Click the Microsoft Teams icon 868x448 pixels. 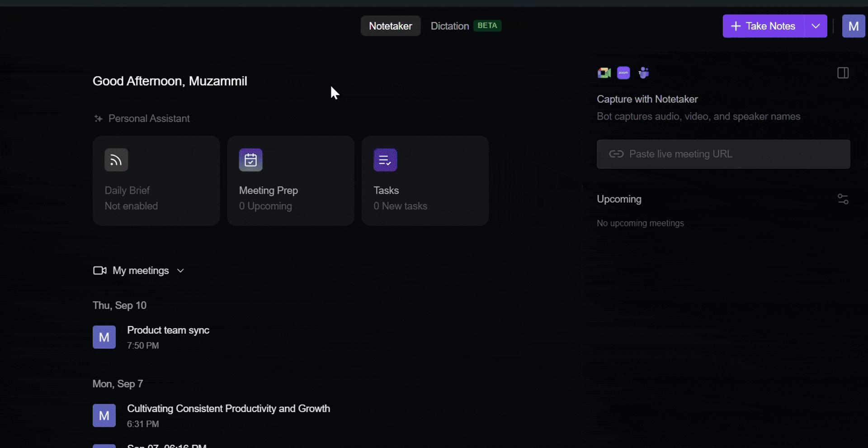pyautogui.click(x=643, y=73)
